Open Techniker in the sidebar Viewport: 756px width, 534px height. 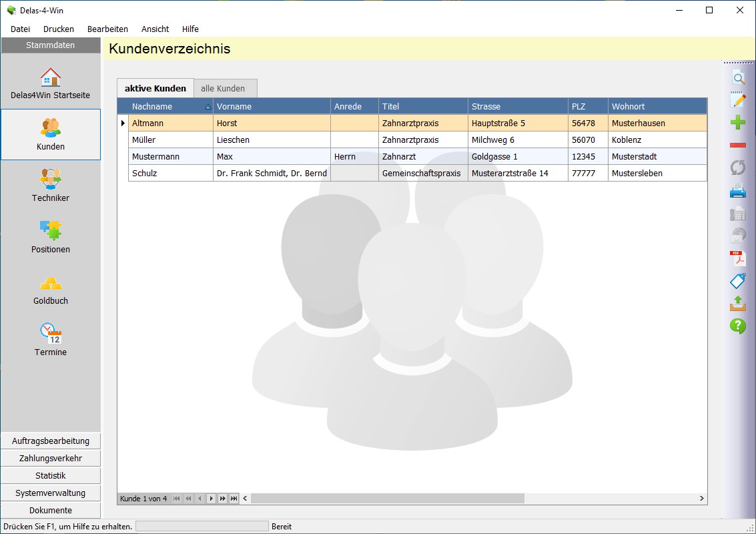coord(51,185)
